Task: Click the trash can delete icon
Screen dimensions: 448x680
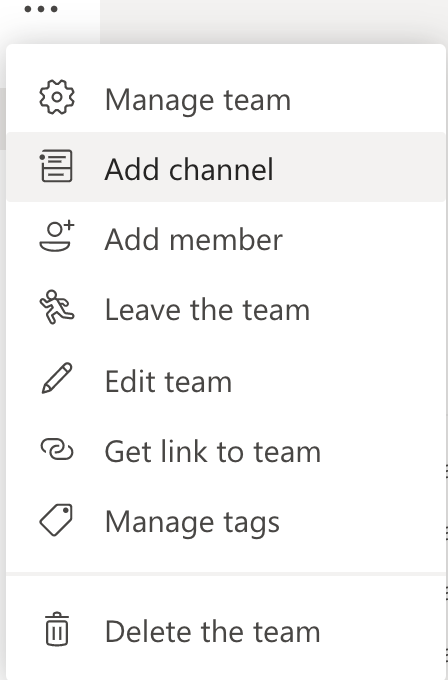Action: tap(57, 629)
